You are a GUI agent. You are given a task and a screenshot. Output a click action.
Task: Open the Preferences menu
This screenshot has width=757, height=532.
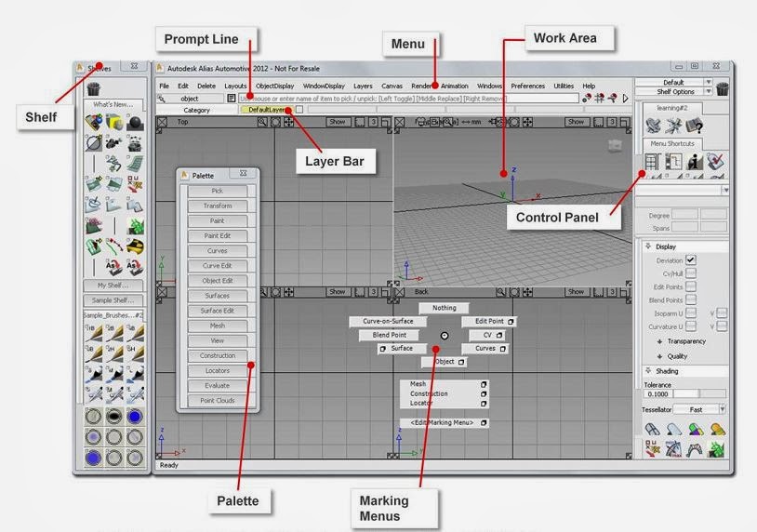[527, 86]
